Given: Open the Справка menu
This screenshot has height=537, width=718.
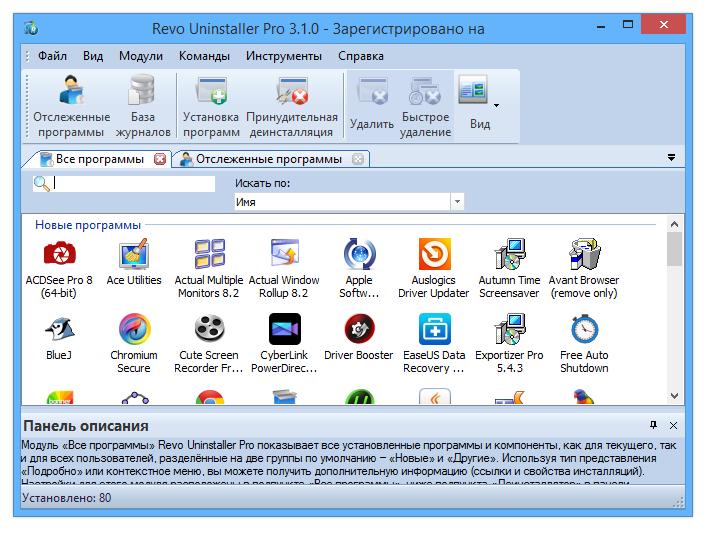Looking at the screenshot, I should [x=361, y=56].
